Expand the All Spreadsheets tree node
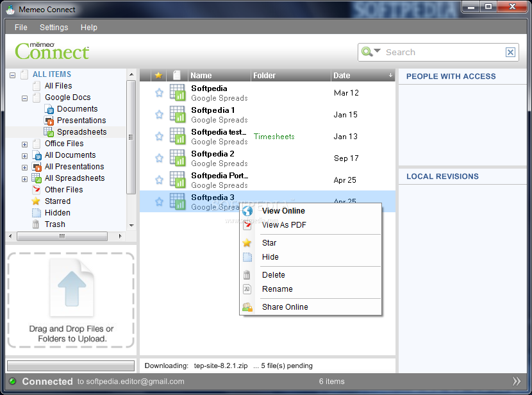532x395 pixels. (24, 179)
